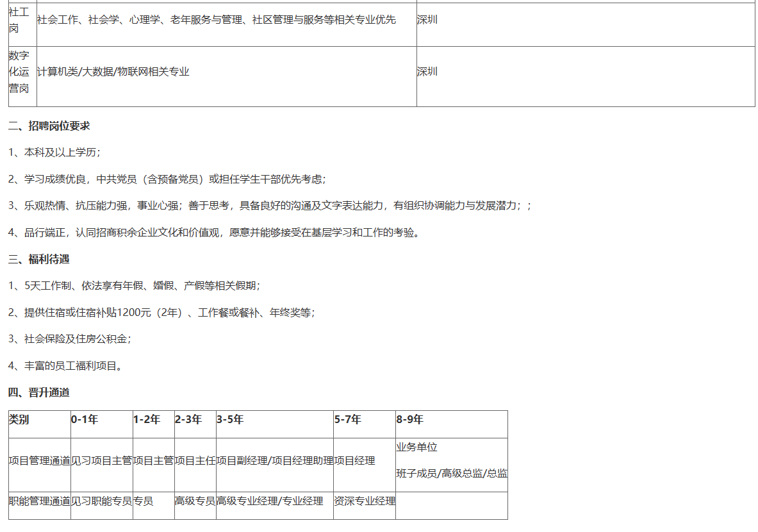Viewport: 758px width, 532px height.
Task: Click the 二、招聘岗位要求 heading
Action: 49,126
